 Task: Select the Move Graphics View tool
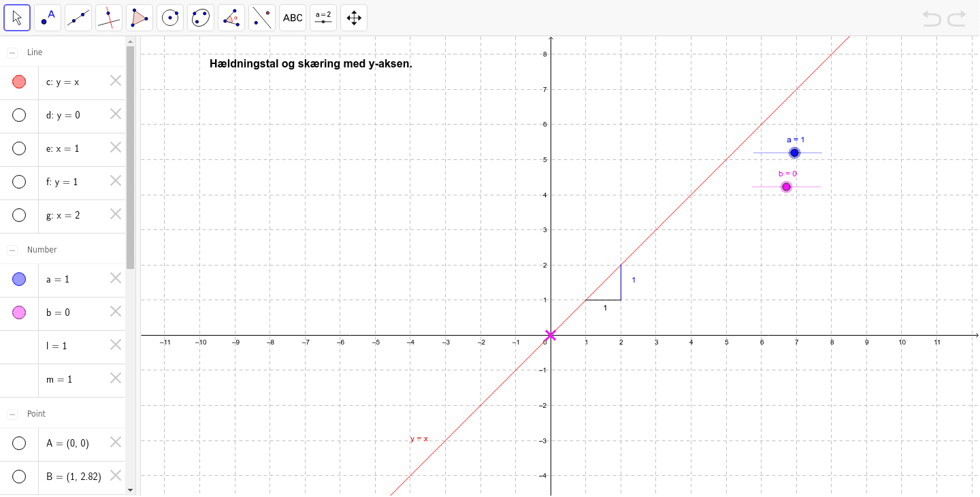354,18
